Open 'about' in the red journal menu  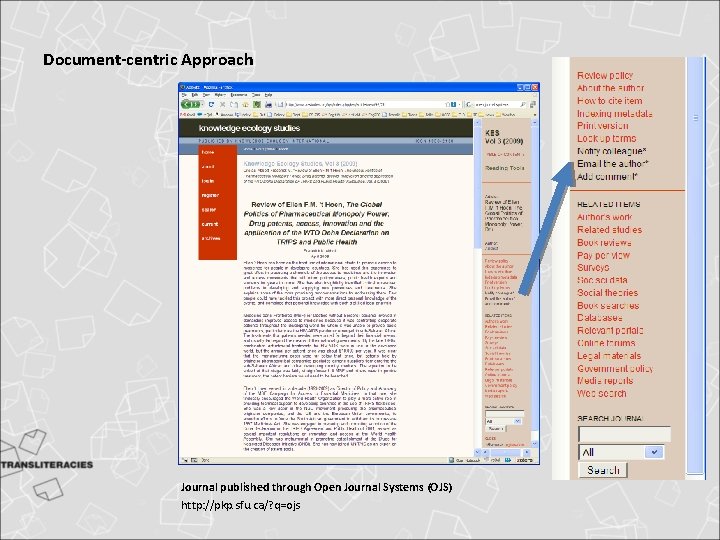coord(208,166)
